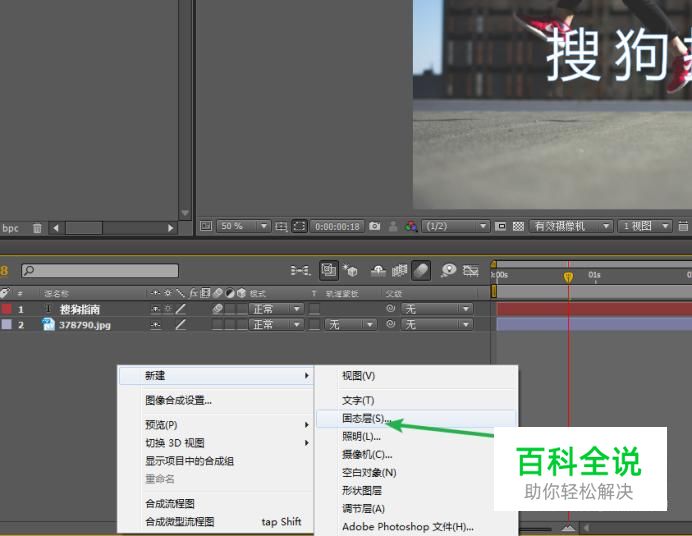Click red label swatch of layer 1
The height and width of the screenshot is (536, 692).
coord(7,309)
